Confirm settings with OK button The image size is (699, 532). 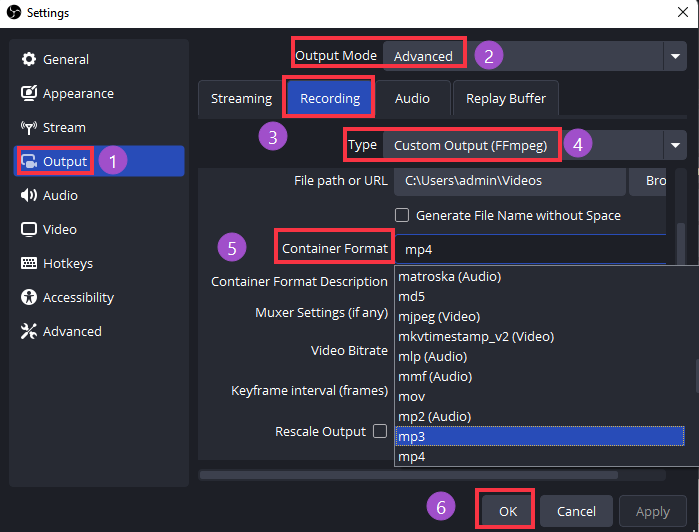(x=508, y=511)
